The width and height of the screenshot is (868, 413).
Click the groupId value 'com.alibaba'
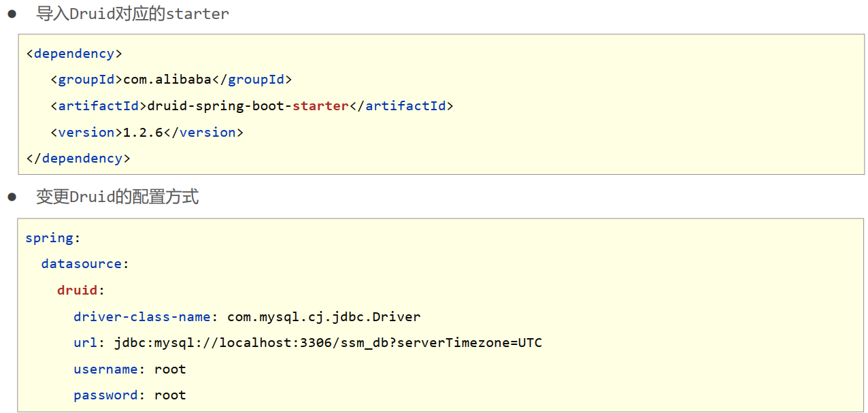[167, 80]
